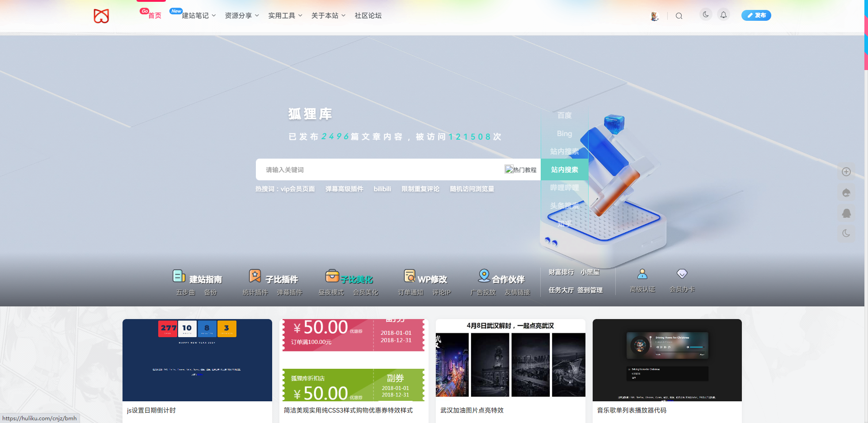This screenshot has height=423, width=868.
Task: Select the 建站指南 guide icon
Action: [179, 276]
